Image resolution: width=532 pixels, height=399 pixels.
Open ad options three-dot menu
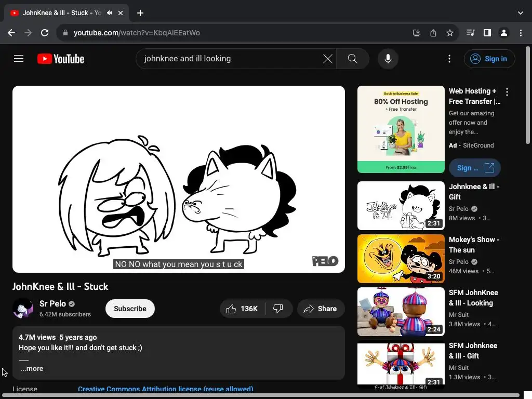pyautogui.click(x=507, y=91)
